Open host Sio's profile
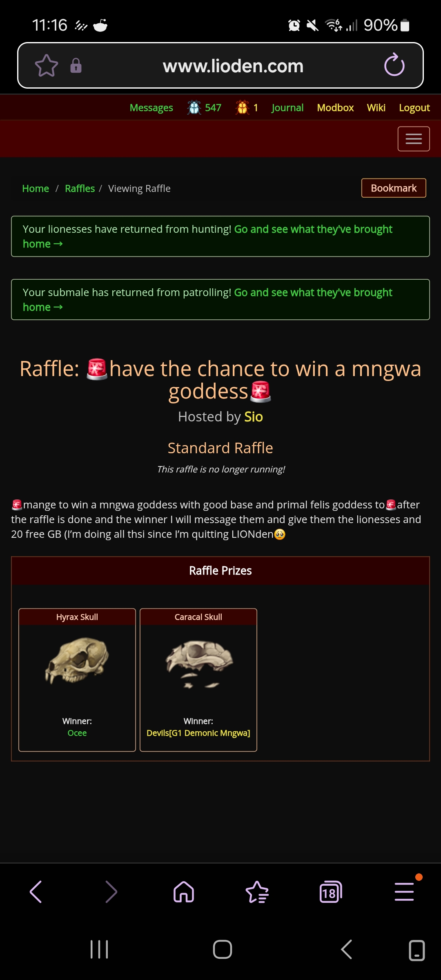 254,417
